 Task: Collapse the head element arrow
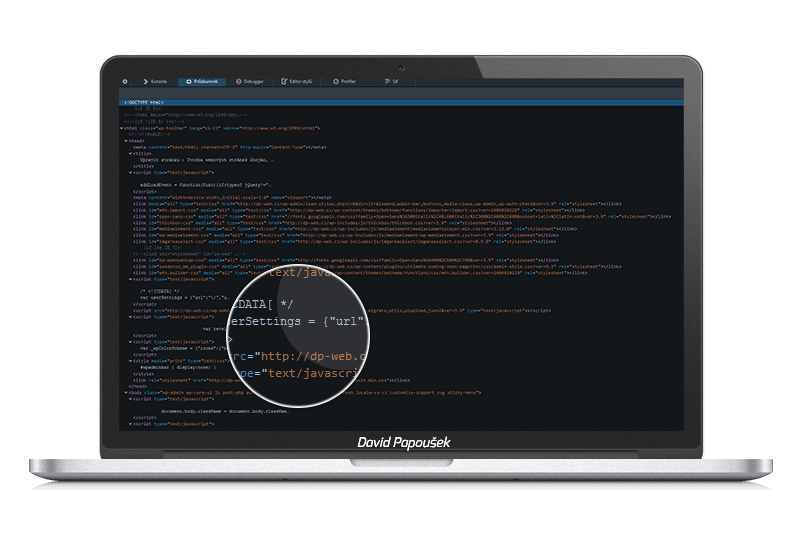126,141
